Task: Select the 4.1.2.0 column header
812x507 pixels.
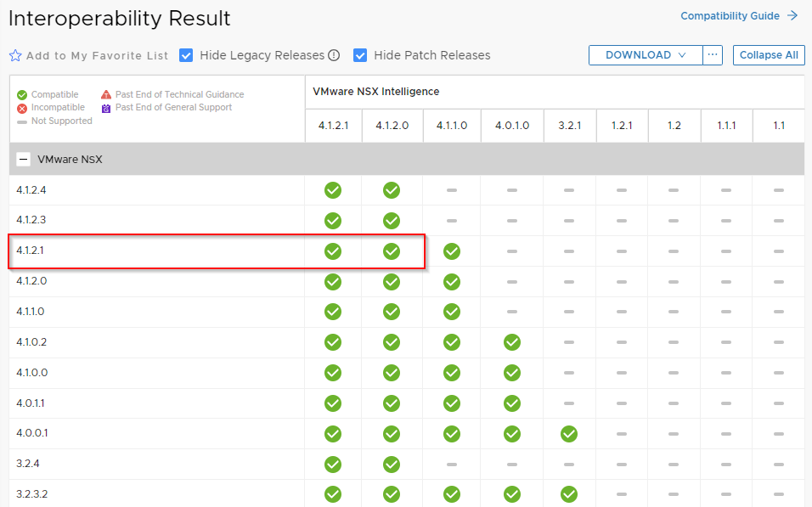Action: point(392,126)
